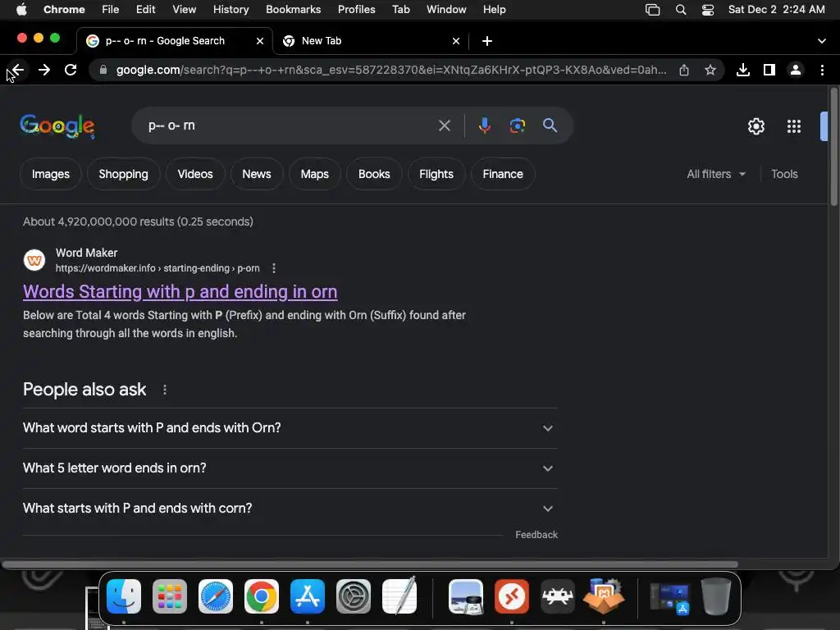Bookmark this page with the star icon

tap(710, 70)
